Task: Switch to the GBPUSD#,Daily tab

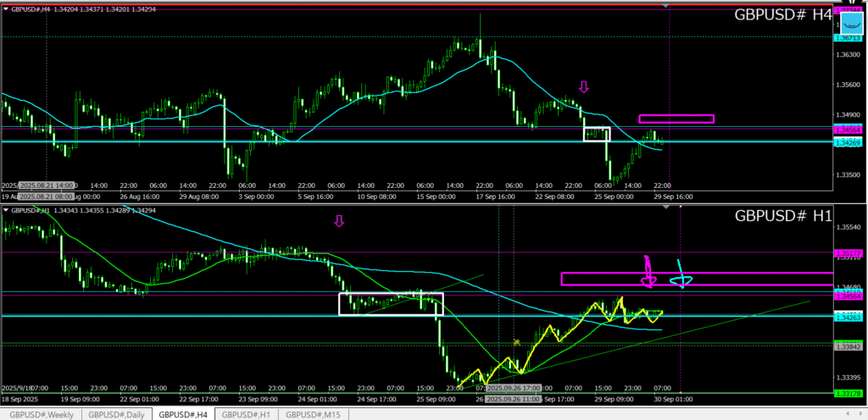Action: pos(119,414)
